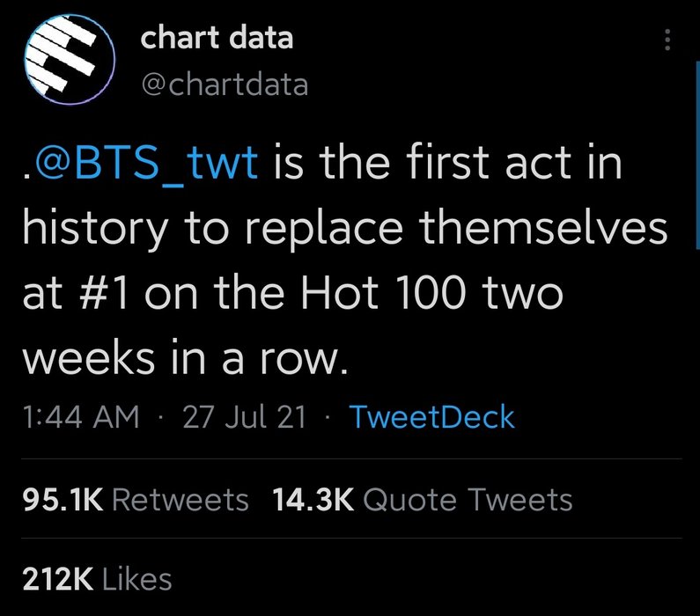Image resolution: width=700 pixels, height=616 pixels.
Task: View the 95.1K Retweets list
Action: (136, 499)
